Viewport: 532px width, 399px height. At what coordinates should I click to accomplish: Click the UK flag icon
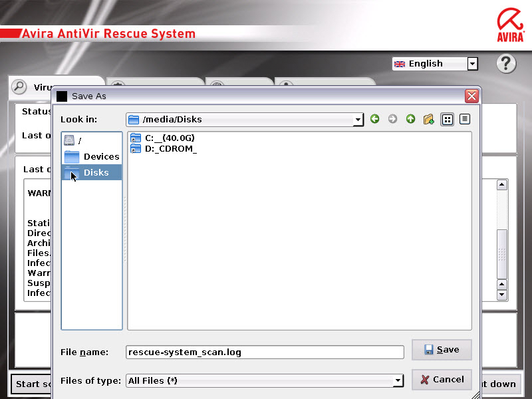tap(400, 64)
